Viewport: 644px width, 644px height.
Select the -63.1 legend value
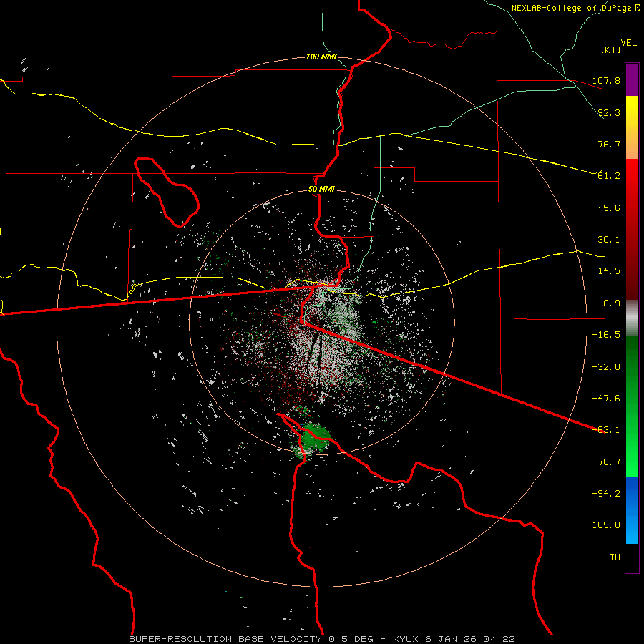pyautogui.click(x=606, y=430)
